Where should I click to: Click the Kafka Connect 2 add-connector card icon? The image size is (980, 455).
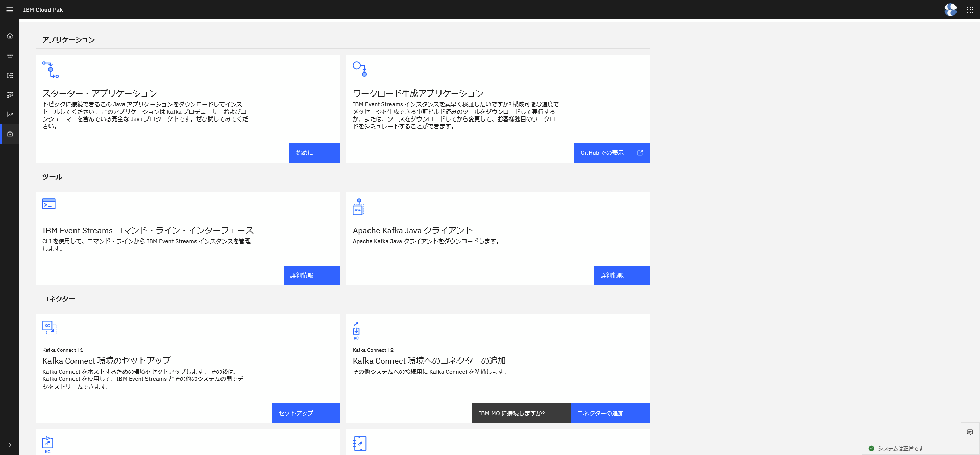click(356, 331)
